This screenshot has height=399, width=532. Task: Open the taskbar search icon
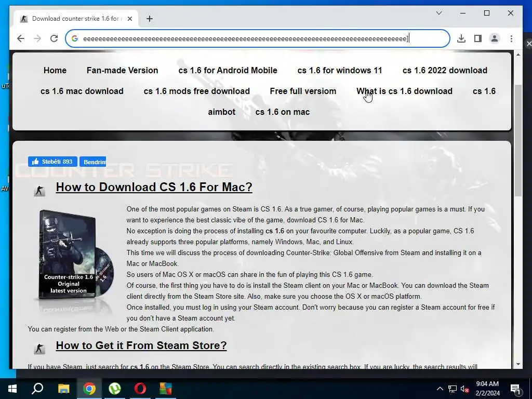[x=37, y=388]
